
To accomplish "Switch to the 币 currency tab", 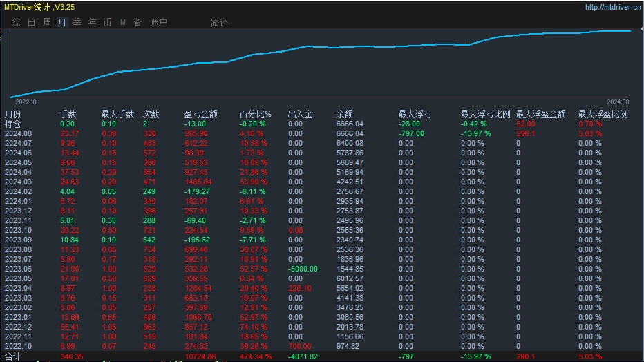I will (x=108, y=22).
